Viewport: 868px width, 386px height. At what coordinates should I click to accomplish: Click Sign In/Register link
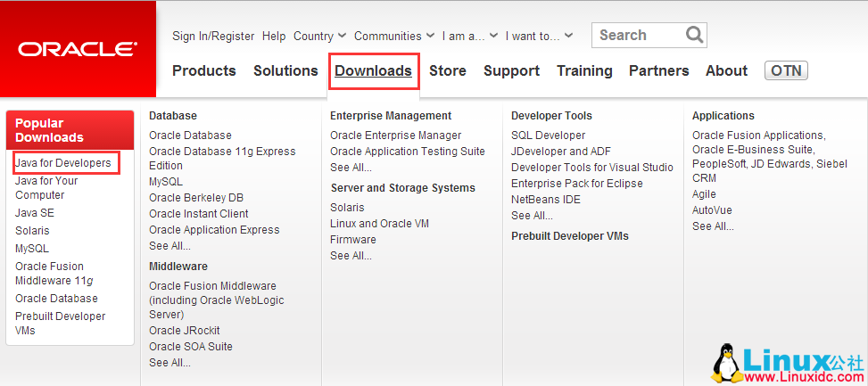tap(213, 36)
